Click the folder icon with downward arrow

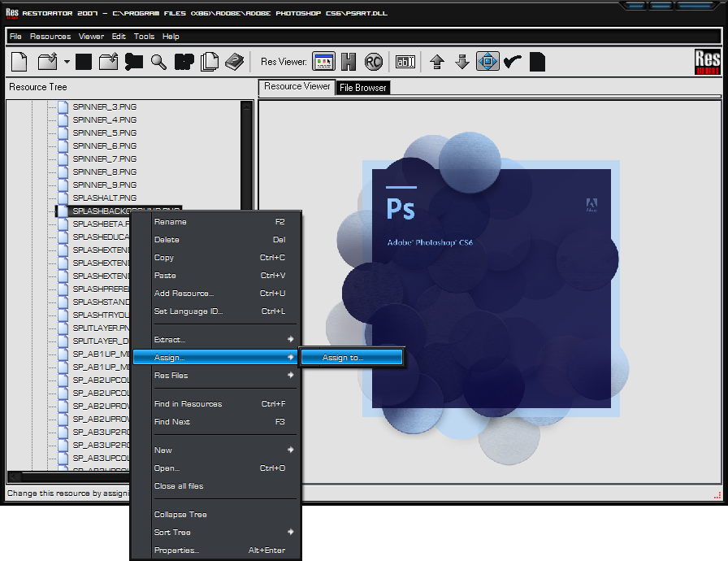click(109, 62)
